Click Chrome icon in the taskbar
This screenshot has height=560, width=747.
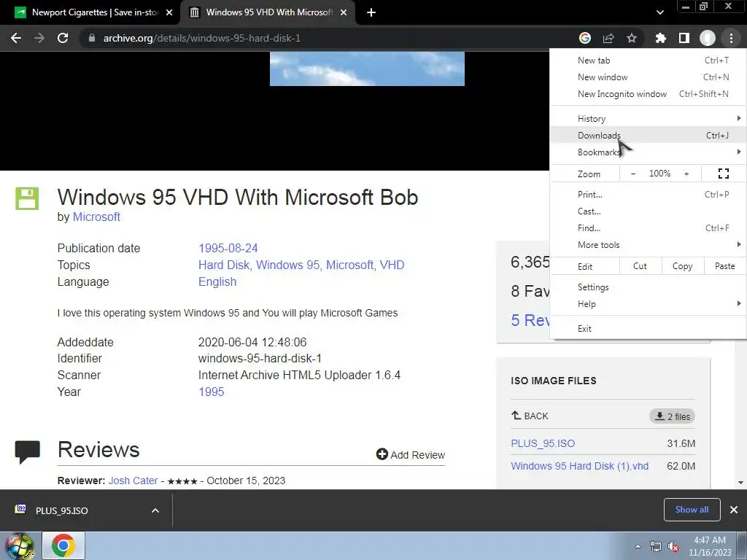coord(63,545)
